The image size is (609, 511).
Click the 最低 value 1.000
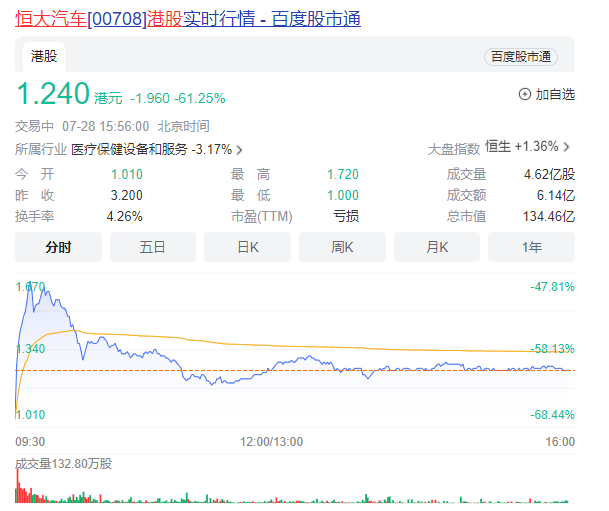tap(343, 195)
